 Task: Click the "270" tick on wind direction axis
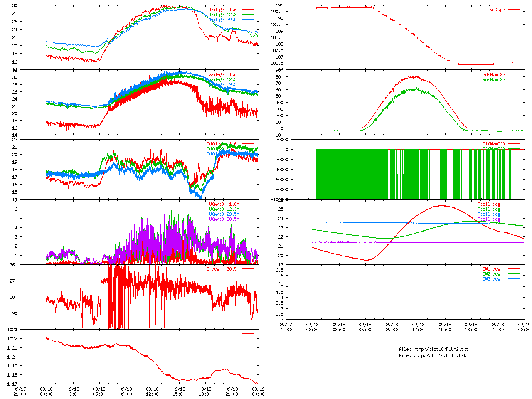pos(14,281)
